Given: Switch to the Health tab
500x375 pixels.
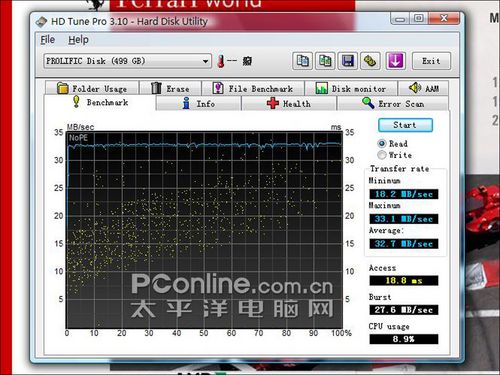Looking at the screenshot, I should [289, 103].
